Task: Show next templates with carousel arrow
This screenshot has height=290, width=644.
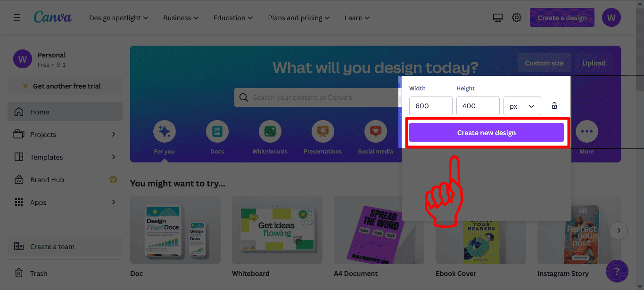Action: click(619, 231)
